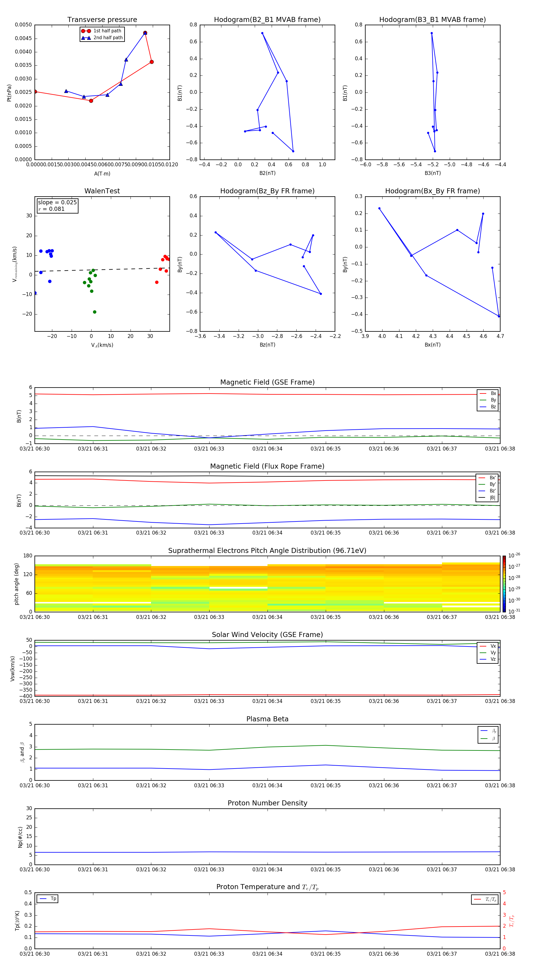Click the 'Transverse pressure' plot title

pyautogui.click(x=102, y=19)
